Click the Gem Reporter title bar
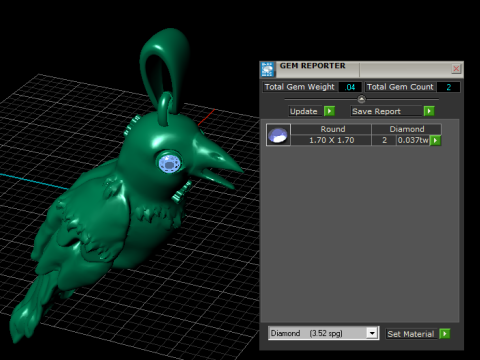480x360 pixels. (361, 69)
